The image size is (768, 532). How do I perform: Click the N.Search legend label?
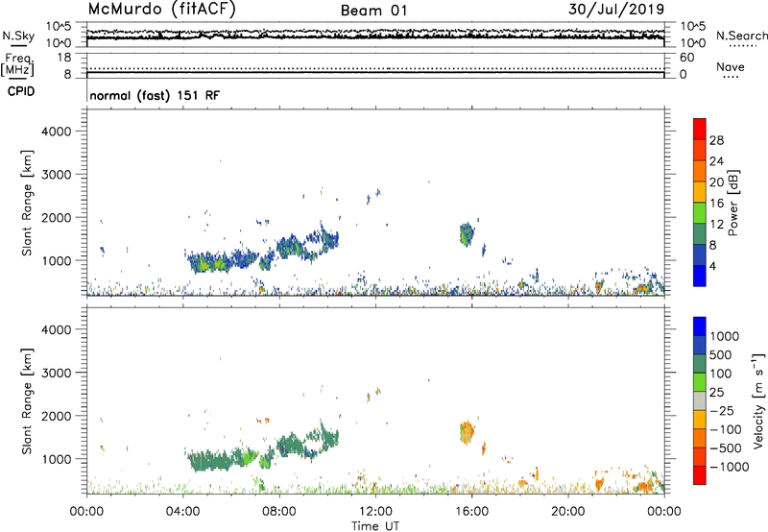tap(741, 36)
